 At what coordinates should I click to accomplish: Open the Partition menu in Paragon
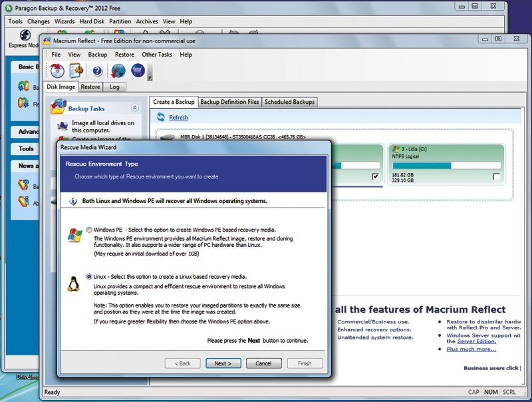(x=120, y=21)
